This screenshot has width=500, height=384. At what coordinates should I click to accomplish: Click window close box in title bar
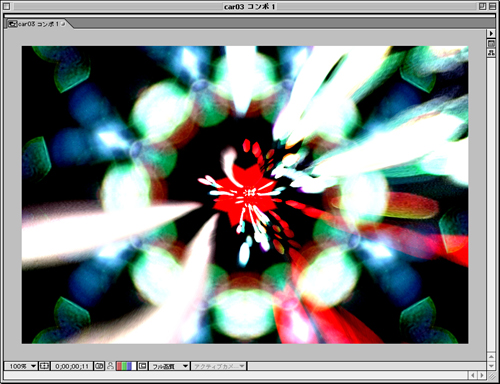(6, 6)
